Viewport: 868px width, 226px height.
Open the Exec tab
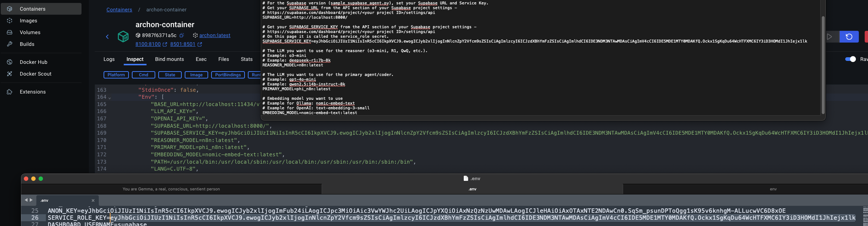(x=201, y=59)
